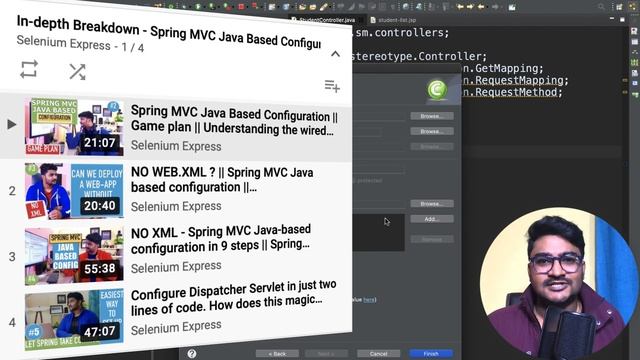Click playlist index number 3
This screenshot has width=640, height=360.
point(12,256)
